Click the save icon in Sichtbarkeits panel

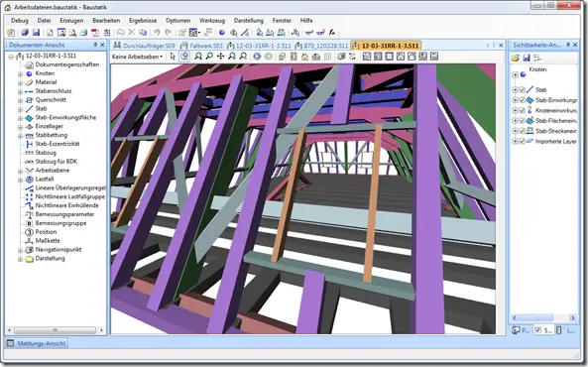527,58
